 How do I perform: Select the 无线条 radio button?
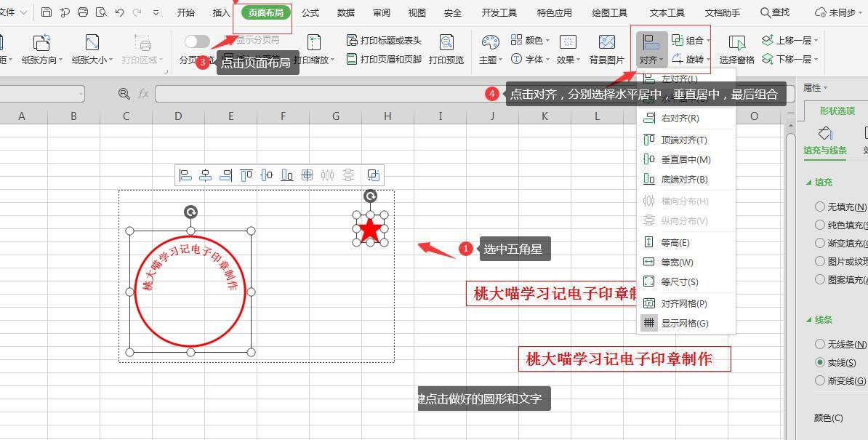820,344
